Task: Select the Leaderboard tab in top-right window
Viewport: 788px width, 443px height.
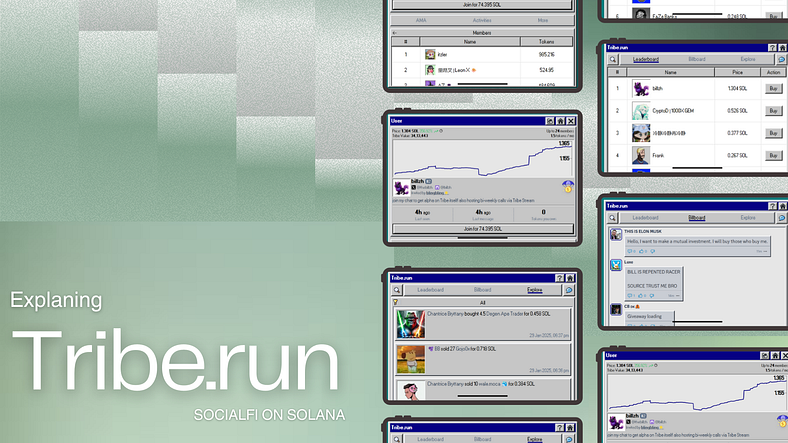Action: [x=645, y=60]
